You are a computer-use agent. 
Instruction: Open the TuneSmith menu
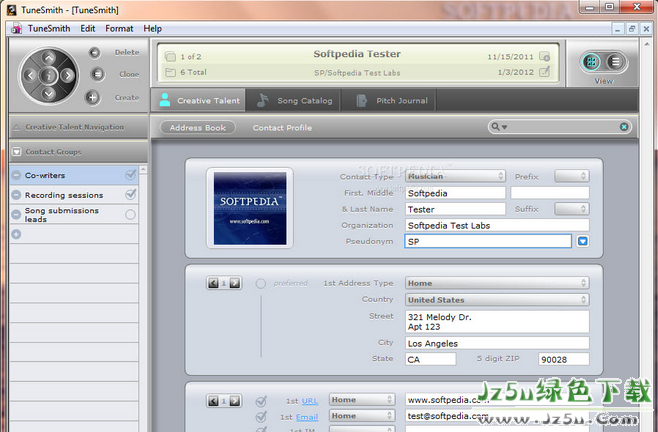point(49,29)
